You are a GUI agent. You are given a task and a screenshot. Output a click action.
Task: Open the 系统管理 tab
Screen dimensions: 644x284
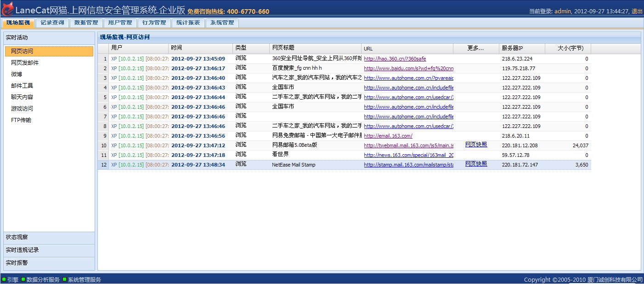point(222,22)
